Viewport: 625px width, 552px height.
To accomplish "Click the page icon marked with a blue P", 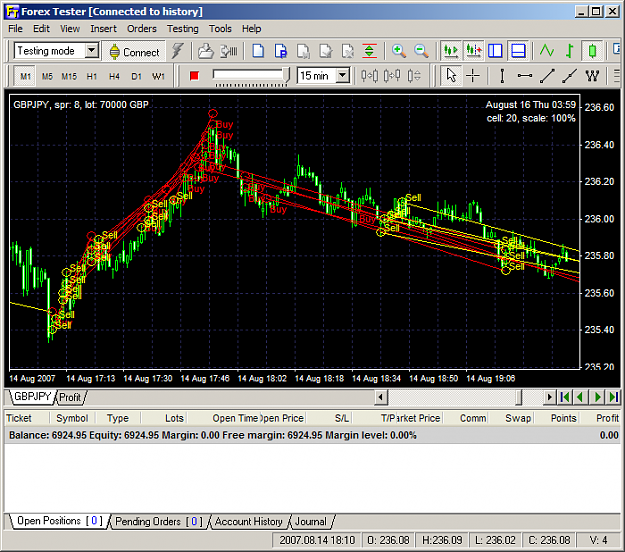I will pyautogui.click(x=281, y=51).
